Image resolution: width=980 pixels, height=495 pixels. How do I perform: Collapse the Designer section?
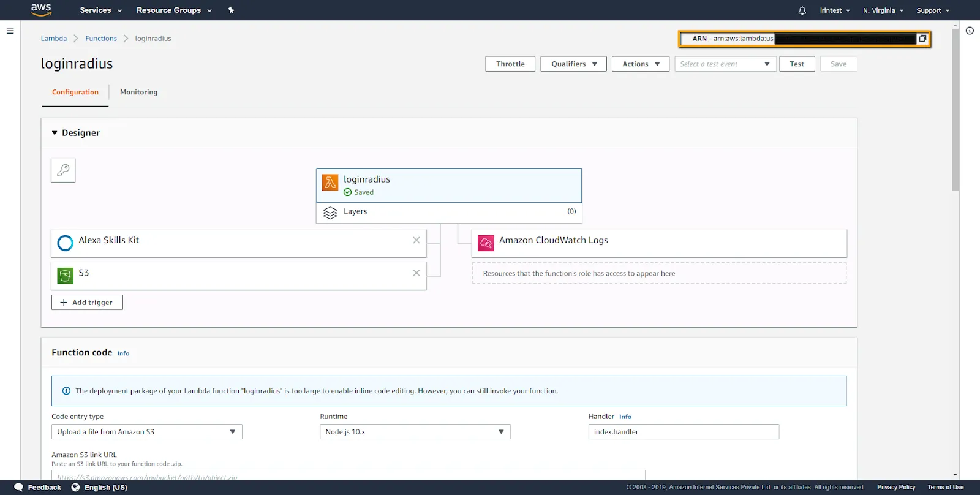coord(55,133)
